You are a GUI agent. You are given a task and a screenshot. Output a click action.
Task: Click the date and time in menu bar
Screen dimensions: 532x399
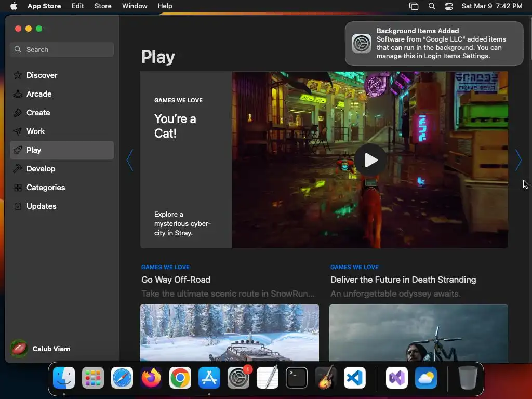491,6
